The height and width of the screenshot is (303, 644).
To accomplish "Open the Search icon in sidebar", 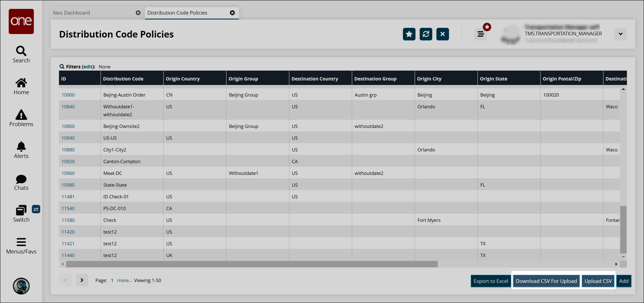I will (x=21, y=54).
